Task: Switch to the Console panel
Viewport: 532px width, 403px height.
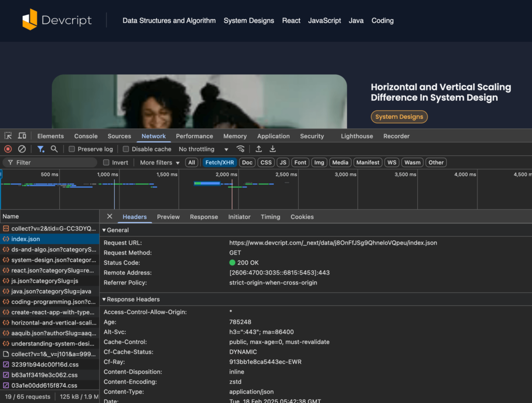Action: pyautogui.click(x=85, y=136)
